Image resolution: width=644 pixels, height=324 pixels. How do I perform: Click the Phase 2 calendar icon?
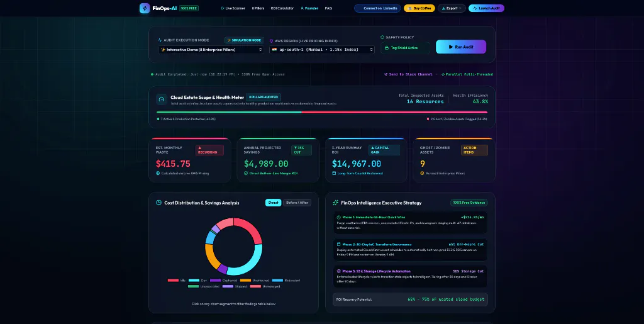click(x=338, y=244)
